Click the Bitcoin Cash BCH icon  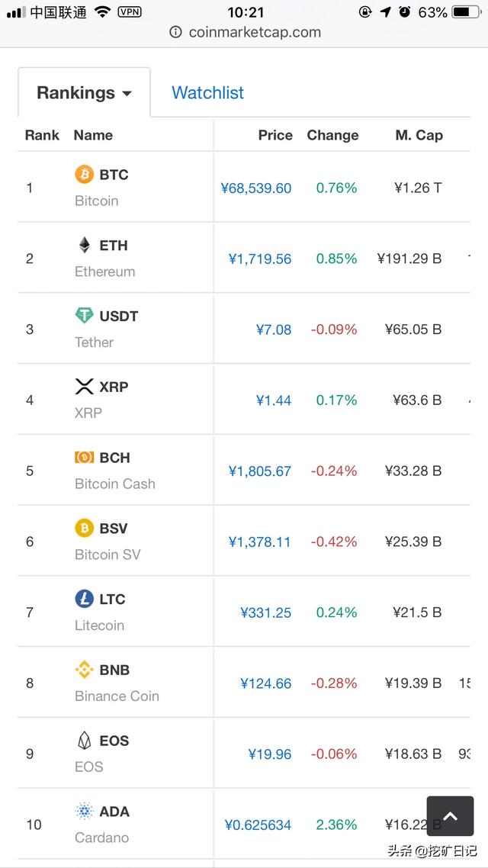(84, 458)
